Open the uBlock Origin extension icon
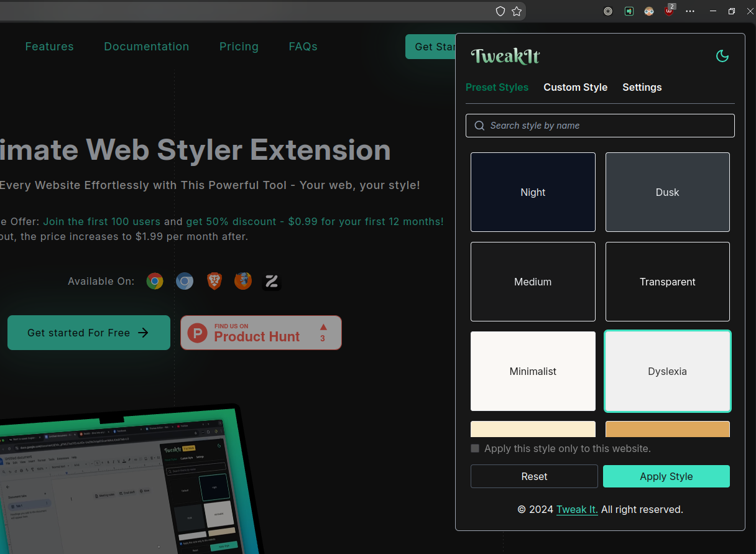 pyautogui.click(x=669, y=11)
